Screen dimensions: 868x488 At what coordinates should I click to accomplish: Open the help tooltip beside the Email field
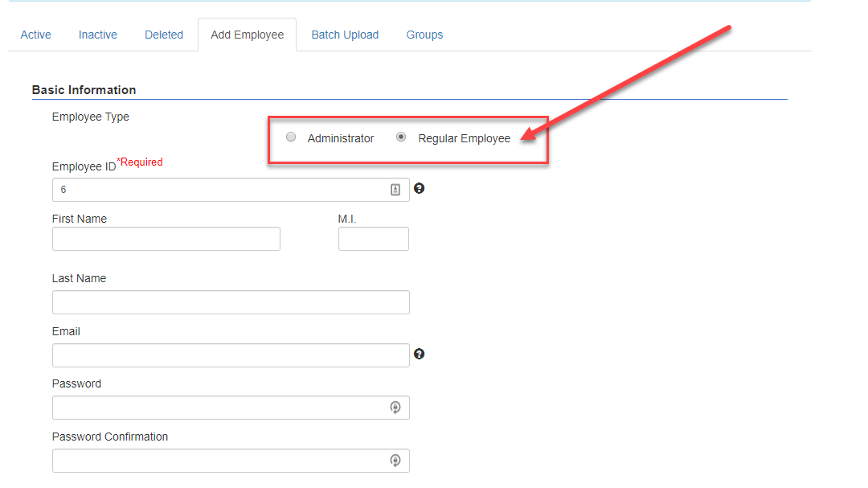click(x=419, y=354)
